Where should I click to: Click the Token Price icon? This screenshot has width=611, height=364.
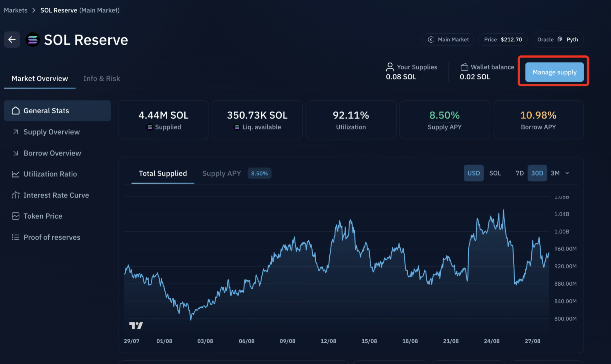point(16,216)
